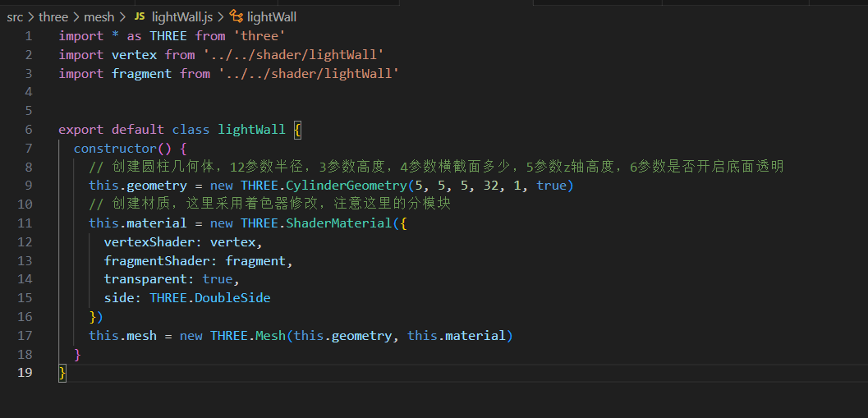Select the lightWall class breadcrumb symbol
The image size is (868, 418).
click(x=272, y=16)
